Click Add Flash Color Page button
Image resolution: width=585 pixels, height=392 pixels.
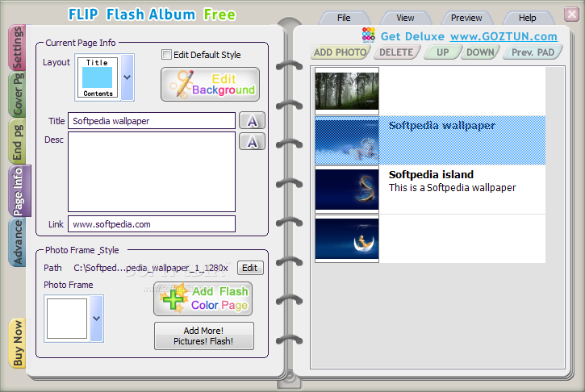[203, 298]
